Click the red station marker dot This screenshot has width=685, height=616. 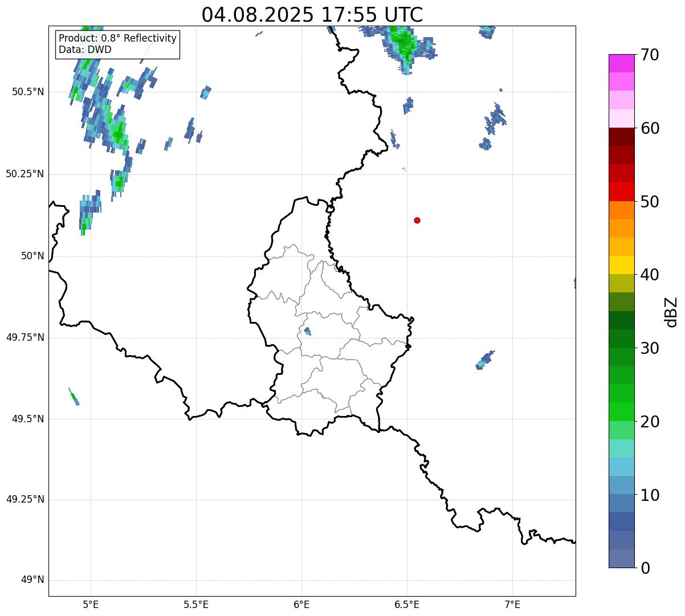point(417,220)
